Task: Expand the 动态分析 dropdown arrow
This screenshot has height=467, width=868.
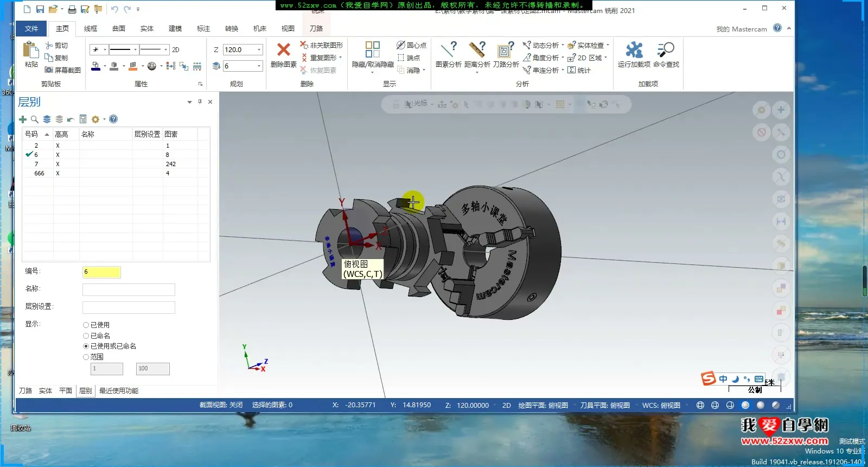Action: tap(563, 46)
